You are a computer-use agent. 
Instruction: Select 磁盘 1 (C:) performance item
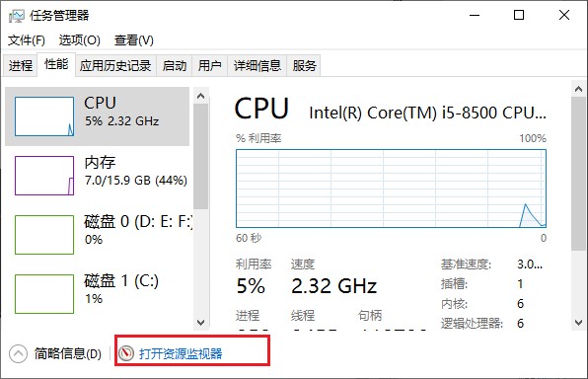97,294
